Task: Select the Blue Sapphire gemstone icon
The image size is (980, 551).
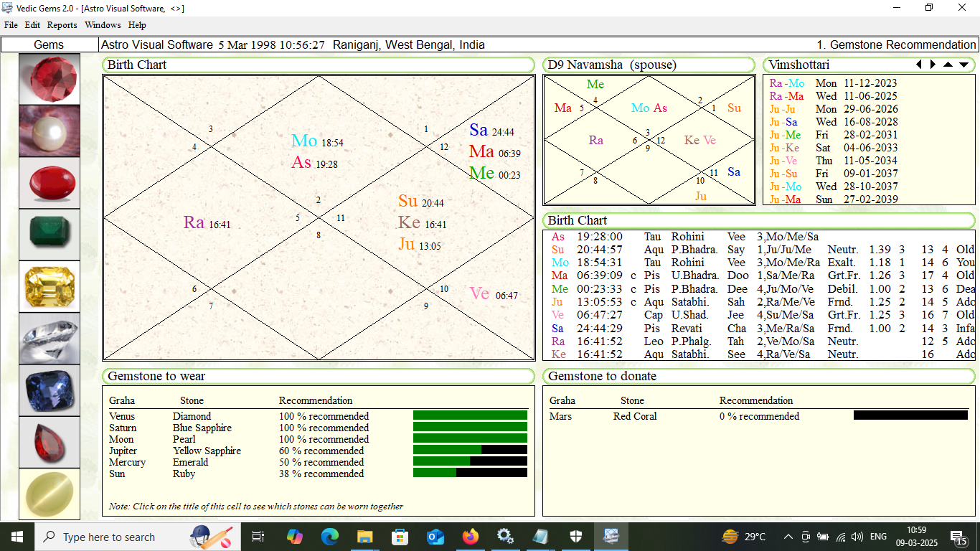Action: coord(50,390)
